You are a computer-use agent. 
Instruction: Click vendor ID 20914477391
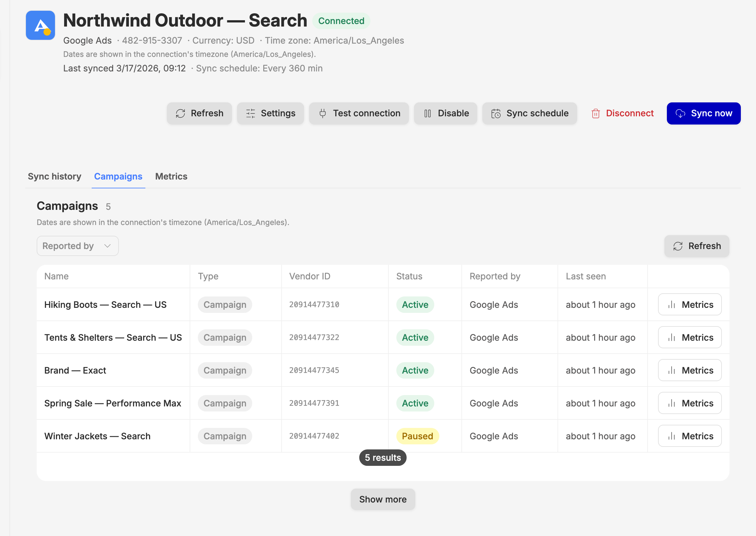click(314, 403)
